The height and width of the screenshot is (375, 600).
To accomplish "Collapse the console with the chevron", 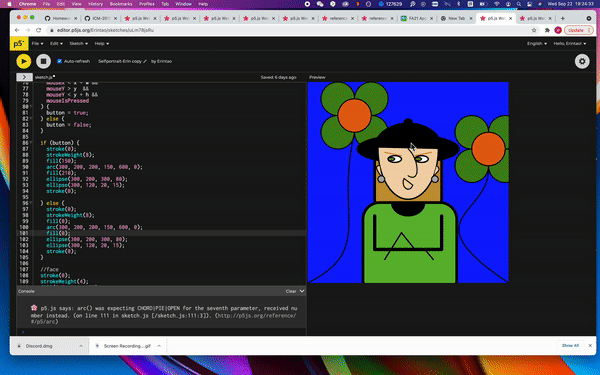I will [302, 291].
